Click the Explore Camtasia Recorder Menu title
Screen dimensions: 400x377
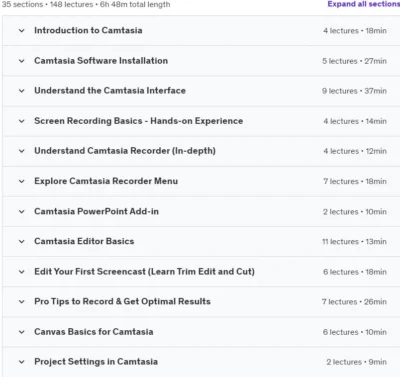point(106,181)
